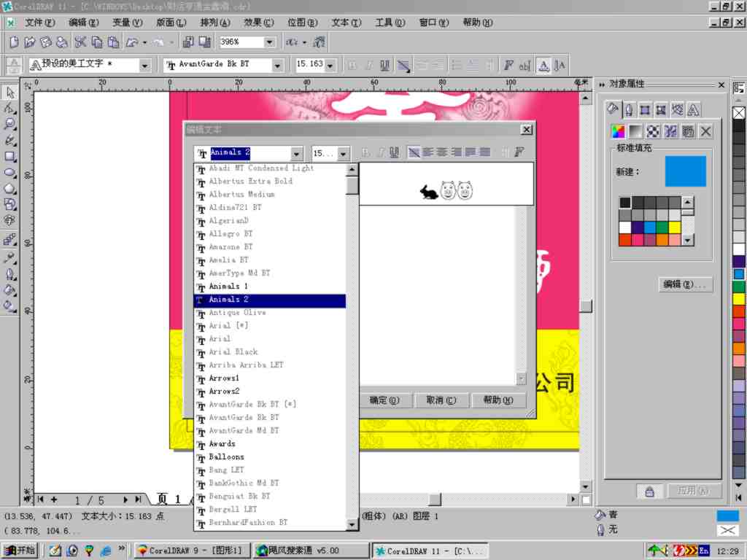Viewport: 747px width, 560px height.
Task: Toggle the lock icon beside the Apply button
Action: coord(649,491)
